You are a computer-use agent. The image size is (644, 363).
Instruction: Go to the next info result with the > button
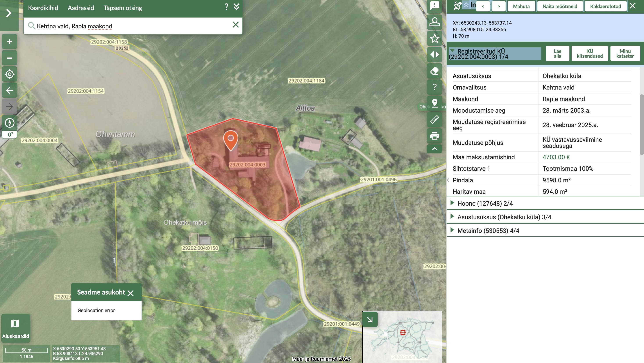pyautogui.click(x=499, y=6)
